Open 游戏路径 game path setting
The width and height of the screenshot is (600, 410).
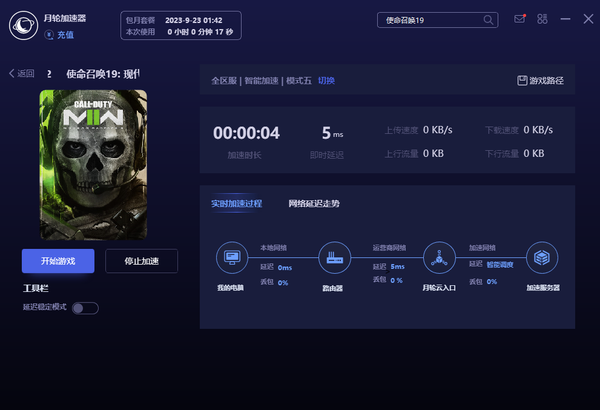pos(540,81)
